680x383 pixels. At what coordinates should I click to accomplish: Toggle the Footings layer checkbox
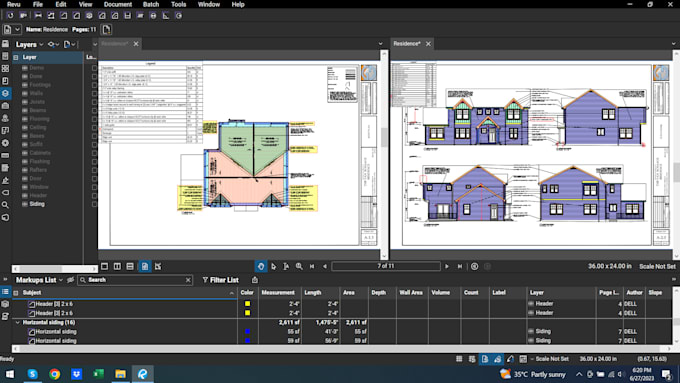(94, 85)
